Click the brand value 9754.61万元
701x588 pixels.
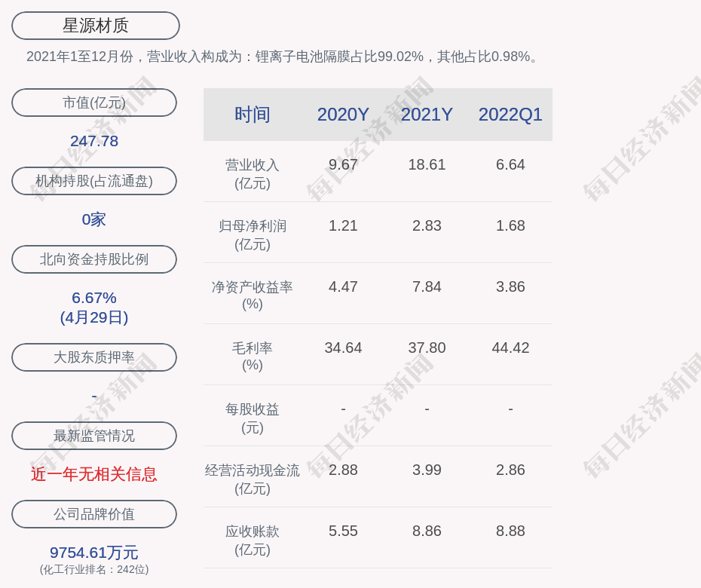94,553
